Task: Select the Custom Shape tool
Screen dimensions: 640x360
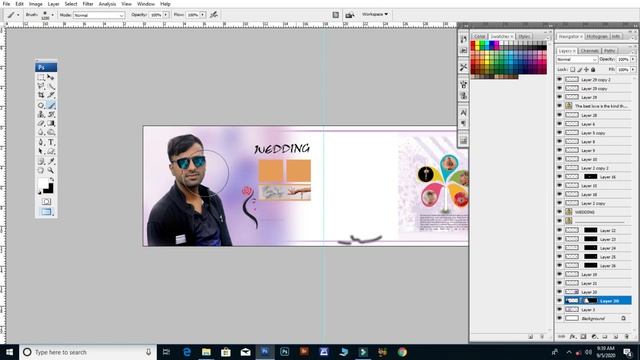Action: click(51, 151)
